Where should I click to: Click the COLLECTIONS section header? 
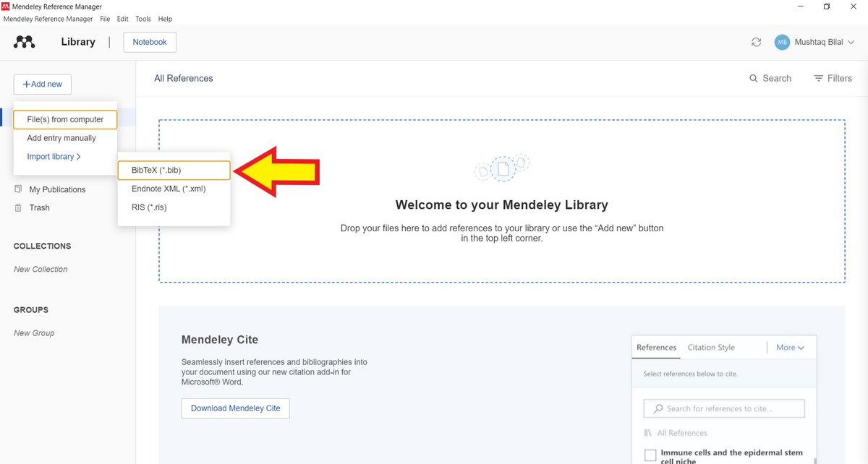[43, 246]
